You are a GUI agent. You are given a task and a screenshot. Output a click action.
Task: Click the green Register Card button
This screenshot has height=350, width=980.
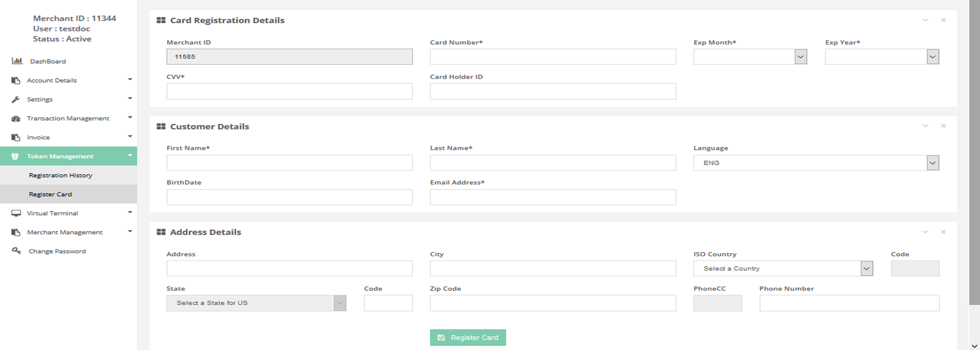click(468, 338)
